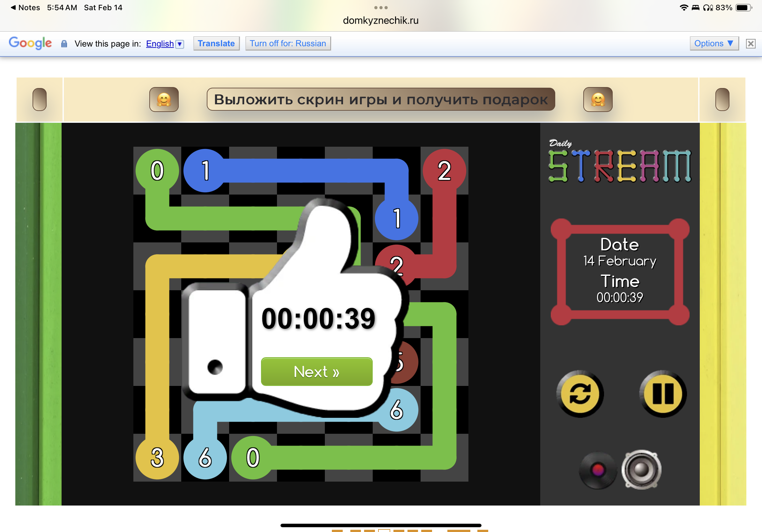
Task: Click the yellow number 3 node
Action: click(x=157, y=457)
